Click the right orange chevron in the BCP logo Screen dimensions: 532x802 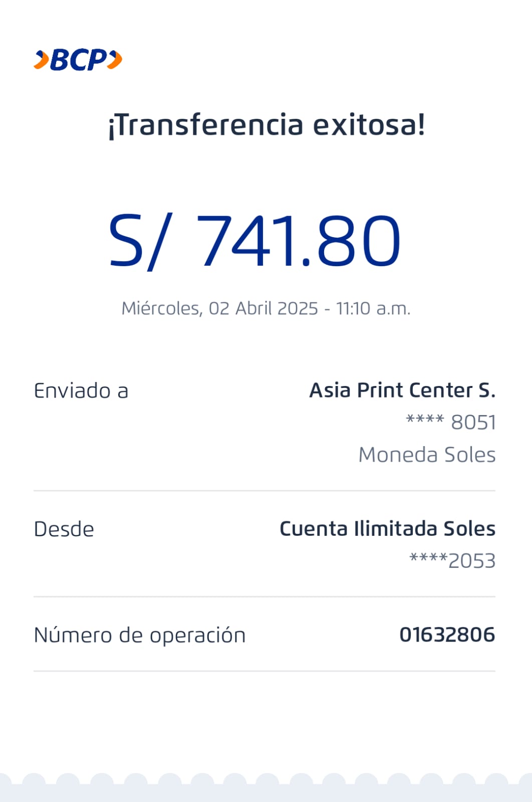pos(115,60)
